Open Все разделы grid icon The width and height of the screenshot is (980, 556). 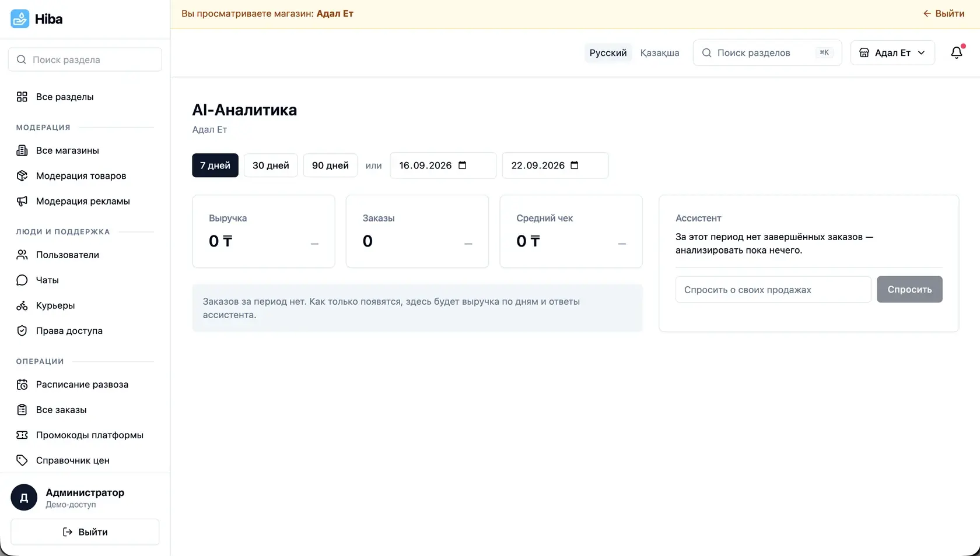pyautogui.click(x=22, y=97)
